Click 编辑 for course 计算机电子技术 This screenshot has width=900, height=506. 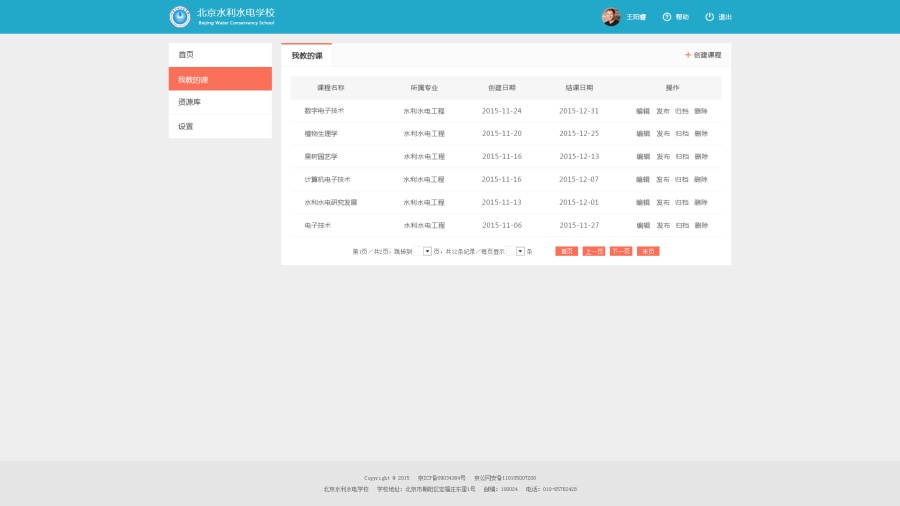coord(643,179)
